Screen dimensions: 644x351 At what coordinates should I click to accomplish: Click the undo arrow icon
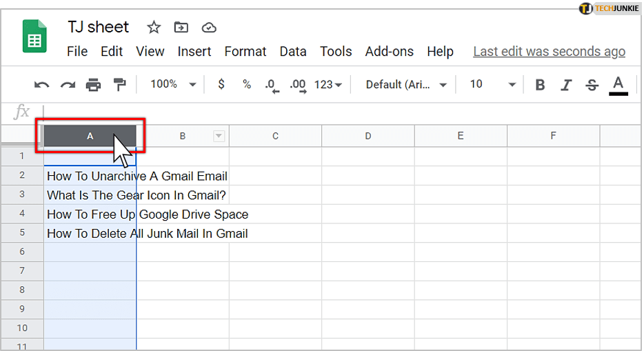pyautogui.click(x=41, y=85)
